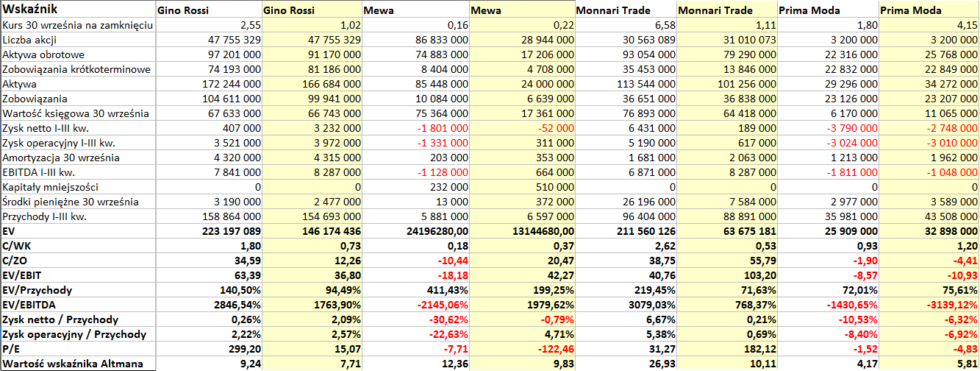
Task: Select red net profit cell '-1 801 000'
Action: 416,128
